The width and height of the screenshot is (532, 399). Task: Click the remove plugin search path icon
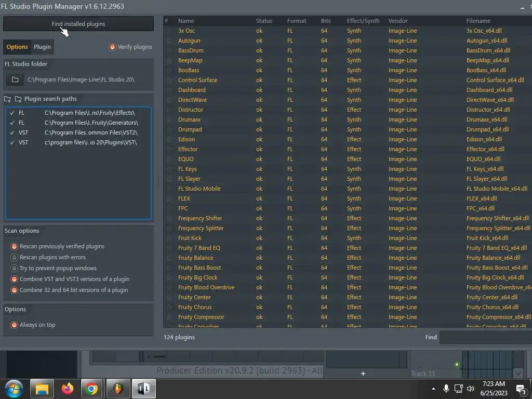pyautogui.click(x=18, y=99)
